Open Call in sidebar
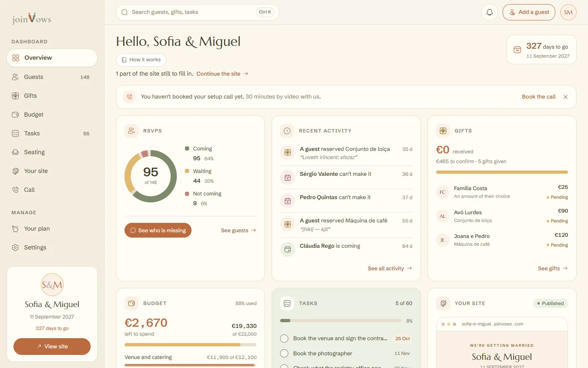The height and width of the screenshot is (368, 588). click(x=52, y=190)
